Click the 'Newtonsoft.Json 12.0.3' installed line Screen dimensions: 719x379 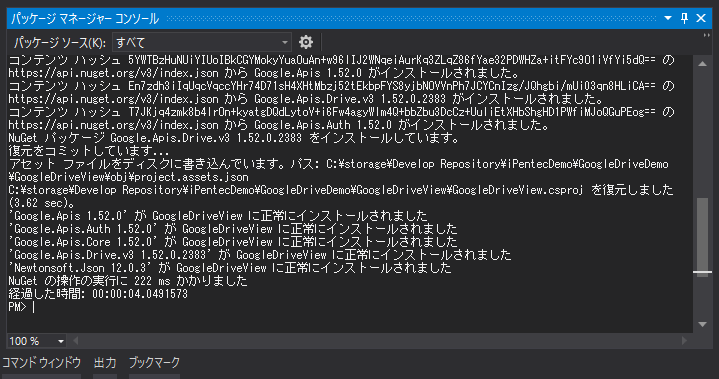point(230,268)
